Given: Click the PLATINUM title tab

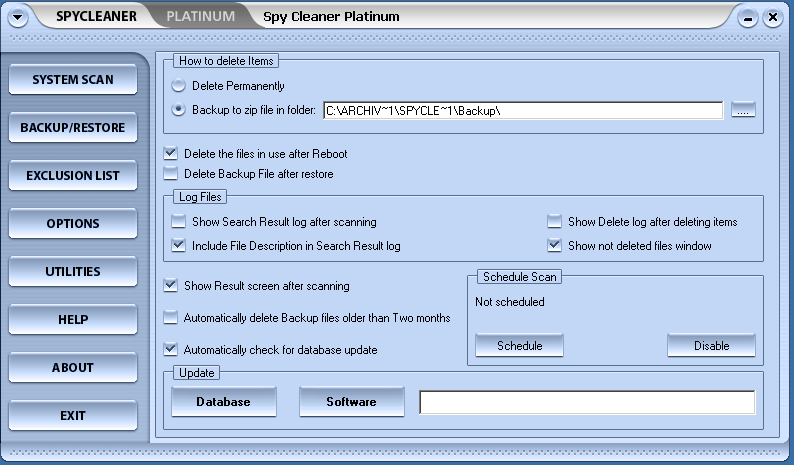Looking at the screenshot, I should coord(201,16).
